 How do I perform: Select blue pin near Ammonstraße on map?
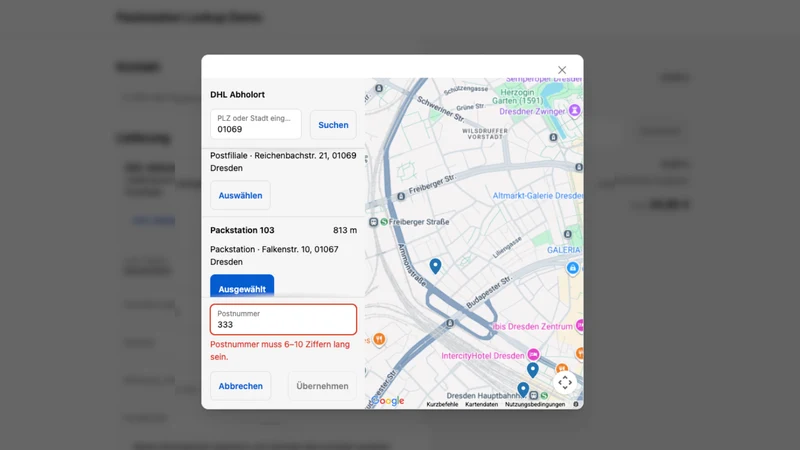pyautogui.click(x=435, y=266)
